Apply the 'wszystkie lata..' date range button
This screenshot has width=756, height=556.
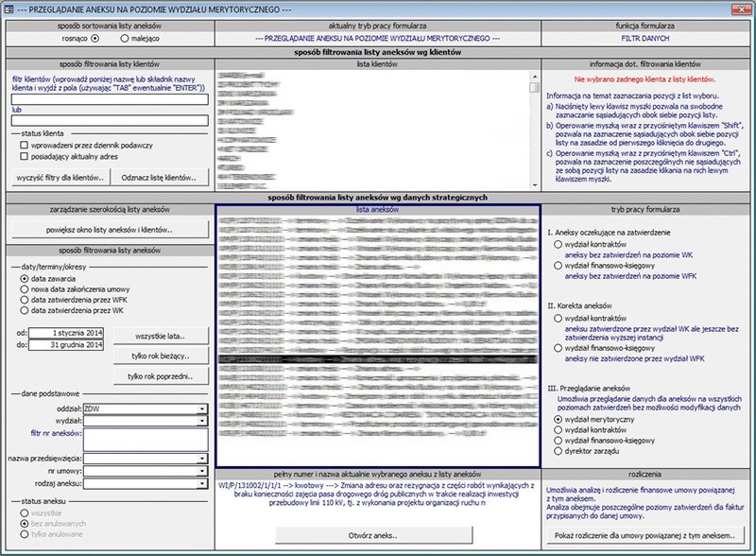click(161, 337)
